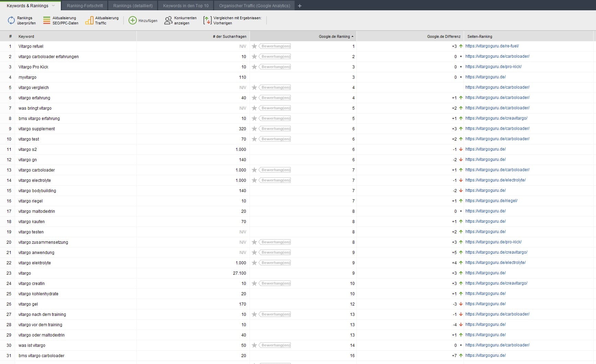Click the star icon for vitargo vergleich
Viewport: 596px width, 364px height.
tap(254, 87)
